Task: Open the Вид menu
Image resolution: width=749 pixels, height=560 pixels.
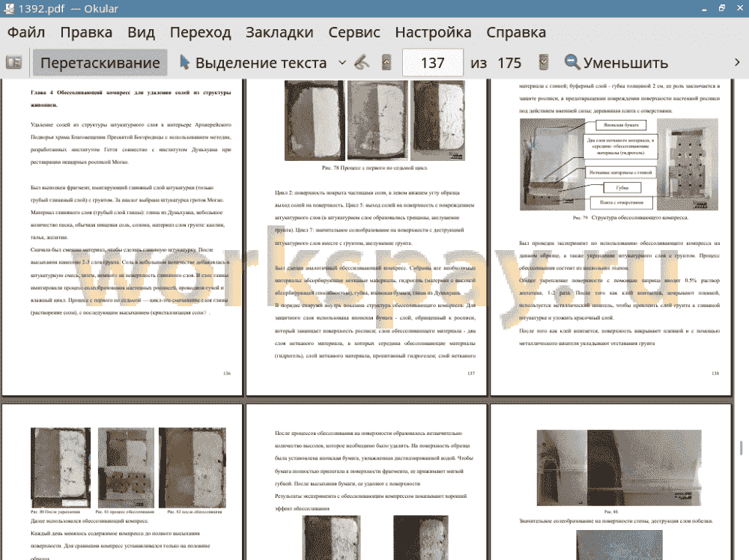Action: click(141, 32)
